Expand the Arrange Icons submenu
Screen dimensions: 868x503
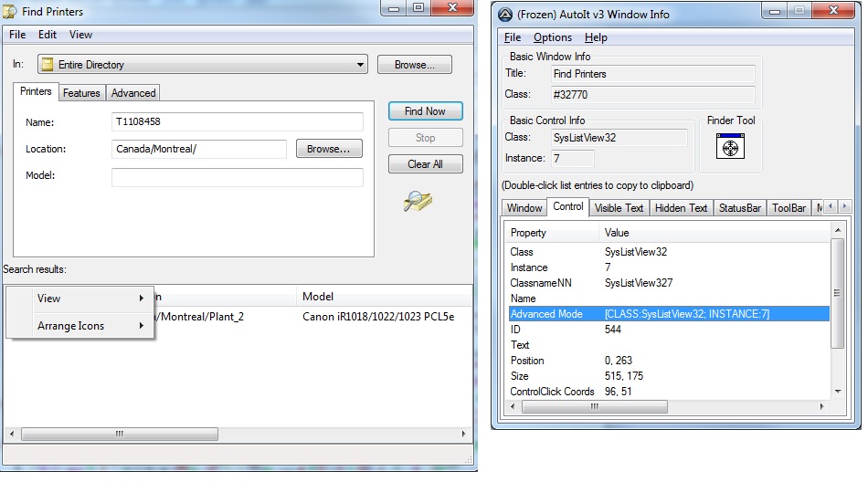(80, 326)
